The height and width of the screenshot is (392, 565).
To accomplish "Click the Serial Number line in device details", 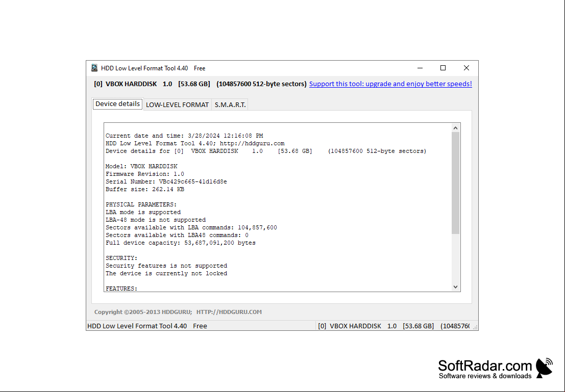I will pos(166,182).
